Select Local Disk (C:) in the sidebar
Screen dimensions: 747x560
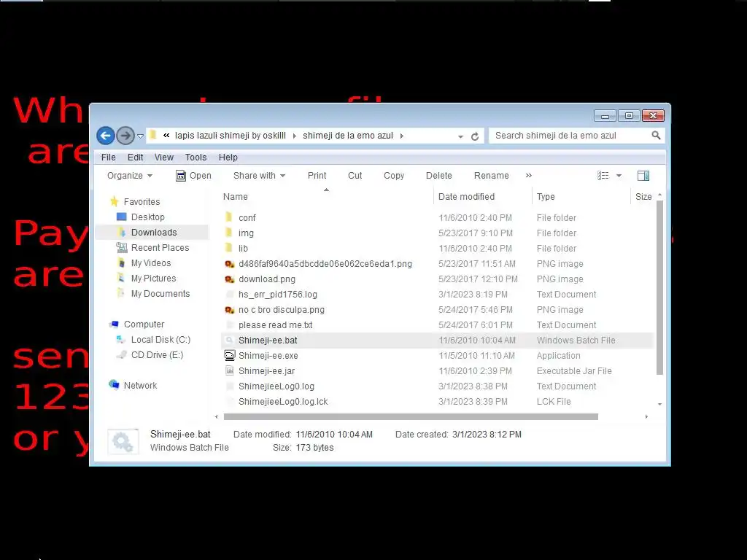pos(160,340)
